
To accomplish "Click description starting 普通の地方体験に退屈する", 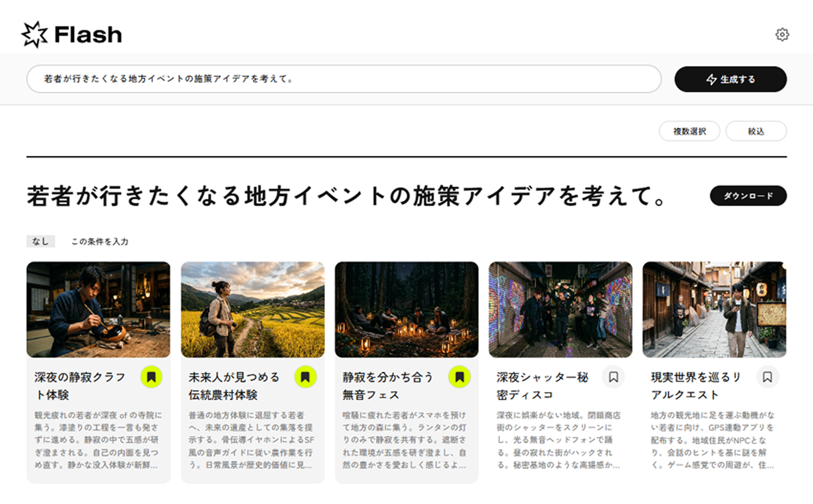I will tap(252, 440).
